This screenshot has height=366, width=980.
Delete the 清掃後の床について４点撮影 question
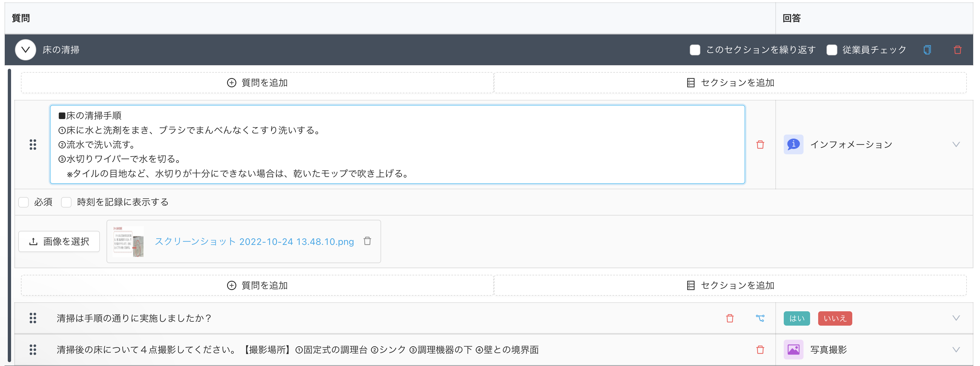760,350
